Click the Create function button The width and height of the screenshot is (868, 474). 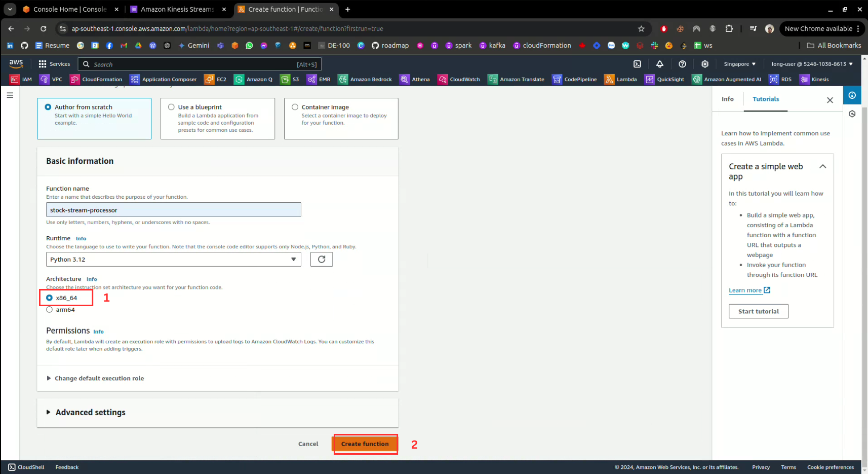click(365, 444)
